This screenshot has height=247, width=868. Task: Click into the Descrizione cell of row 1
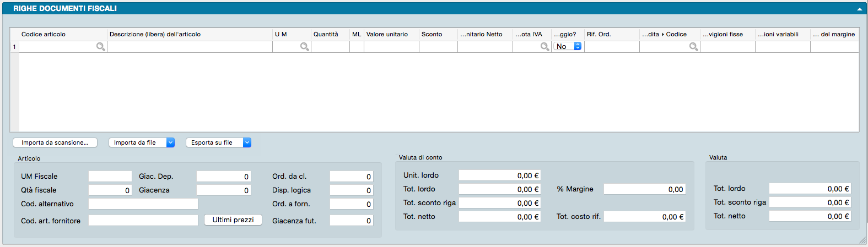(190, 47)
